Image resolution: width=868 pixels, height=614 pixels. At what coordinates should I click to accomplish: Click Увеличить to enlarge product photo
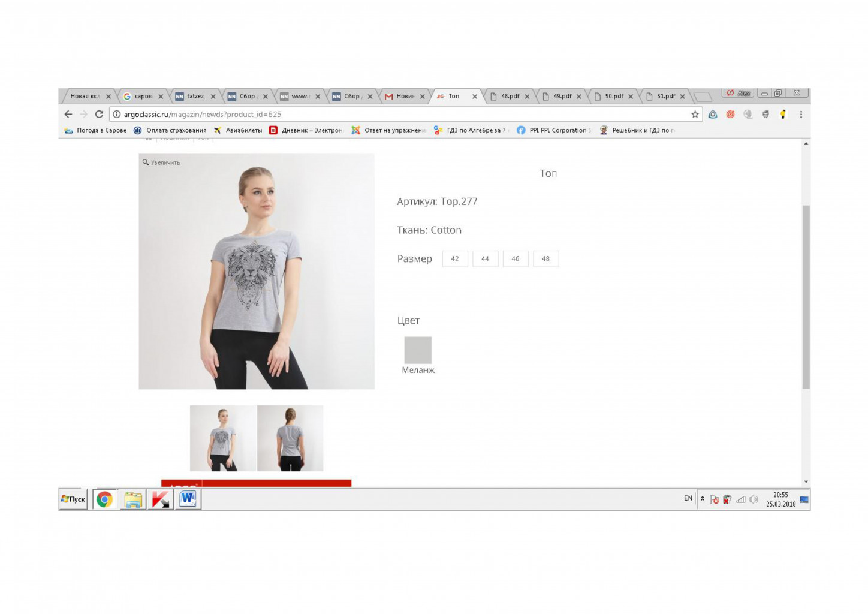click(161, 162)
